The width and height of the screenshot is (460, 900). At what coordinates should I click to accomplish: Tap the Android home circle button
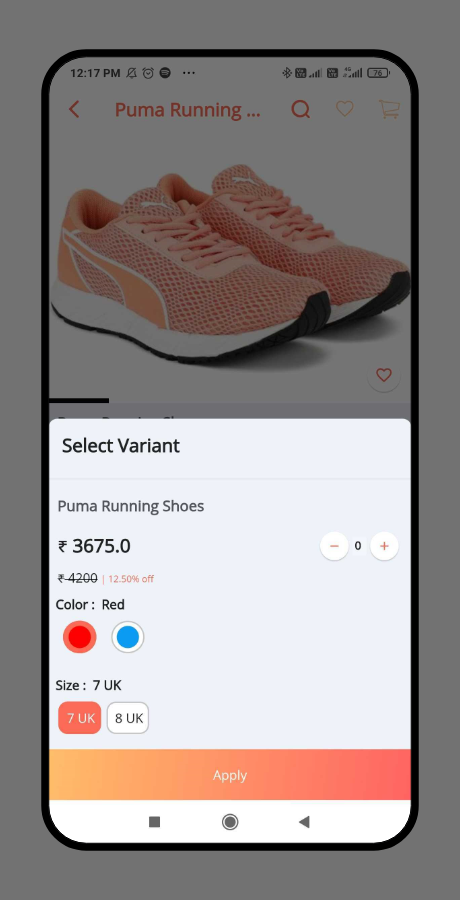click(x=230, y=822)
